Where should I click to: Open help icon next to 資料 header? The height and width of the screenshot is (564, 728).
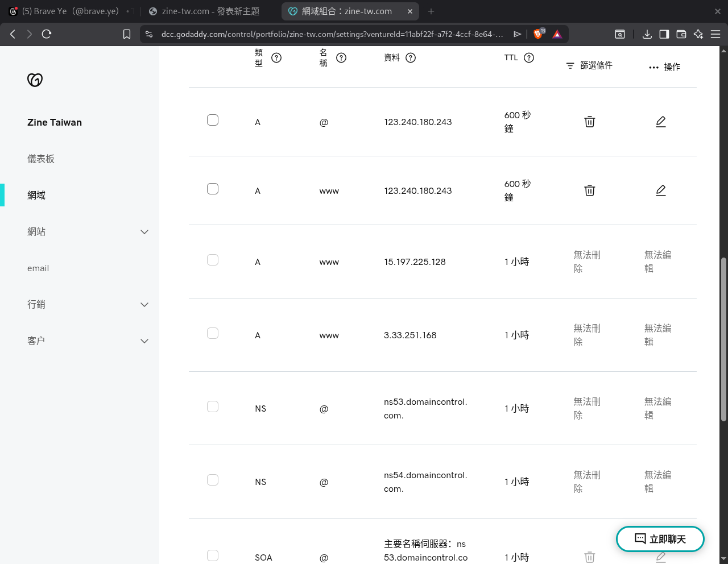click(411, 57)
